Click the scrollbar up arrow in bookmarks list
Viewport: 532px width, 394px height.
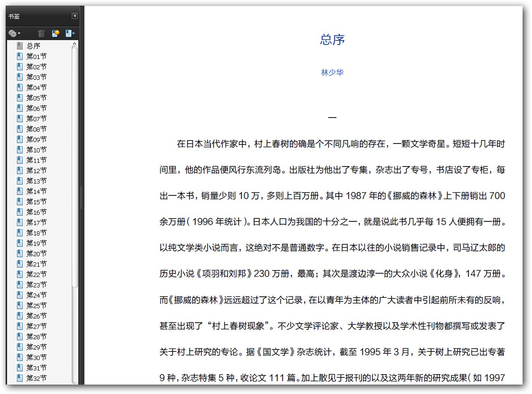pyautogui.click(x=75, y=44)
